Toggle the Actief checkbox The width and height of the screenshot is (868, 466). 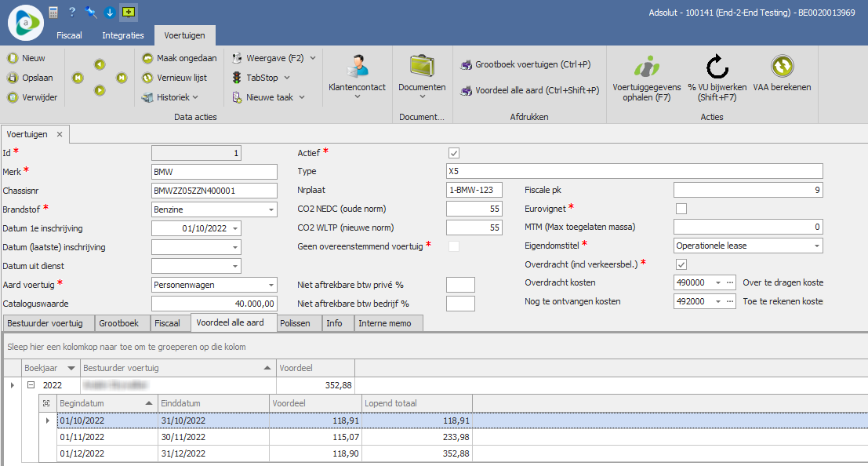pyautogui.click(x=453, y=152)
